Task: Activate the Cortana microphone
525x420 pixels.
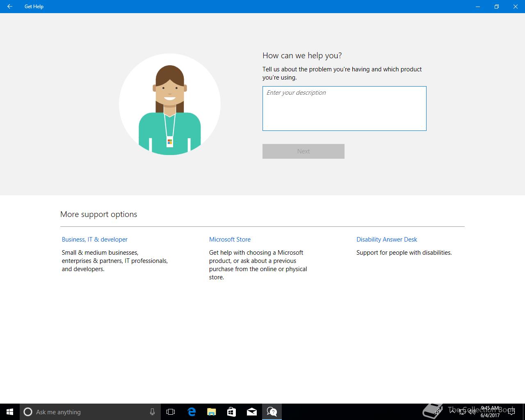Action: tap(152, 412)
